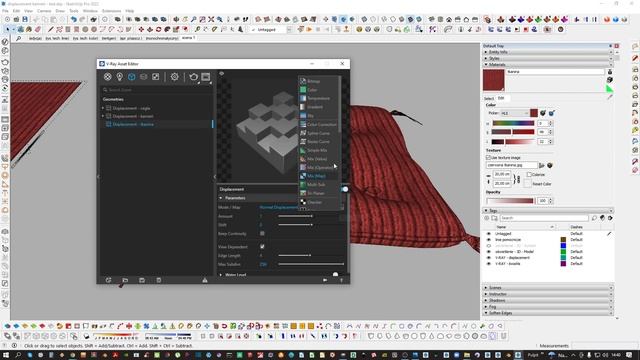Viewport: 640px width, 360px height.
Task: Choose Checker from texture list
Action: pos(314,202)
